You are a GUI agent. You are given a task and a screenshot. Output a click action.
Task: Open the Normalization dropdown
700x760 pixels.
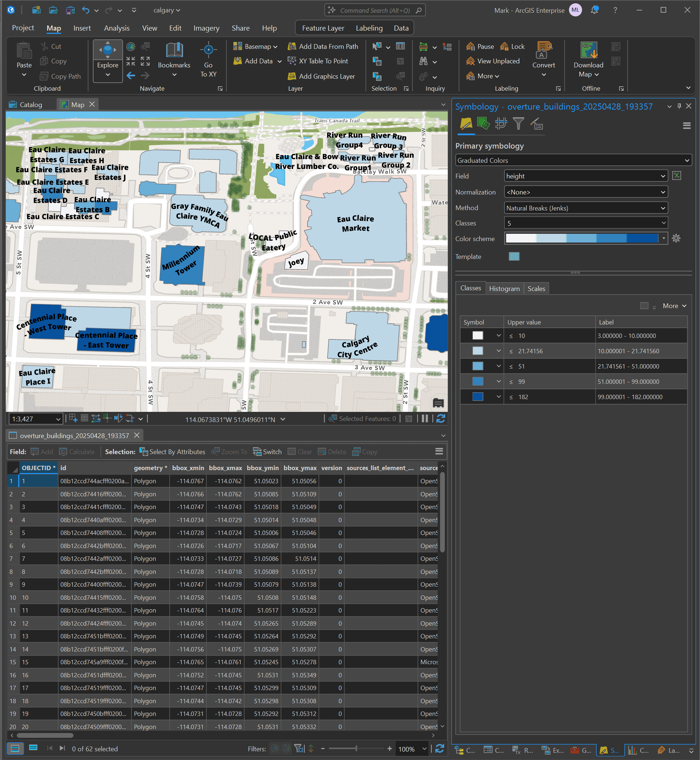pyautogui.click(x=586, y=192)
